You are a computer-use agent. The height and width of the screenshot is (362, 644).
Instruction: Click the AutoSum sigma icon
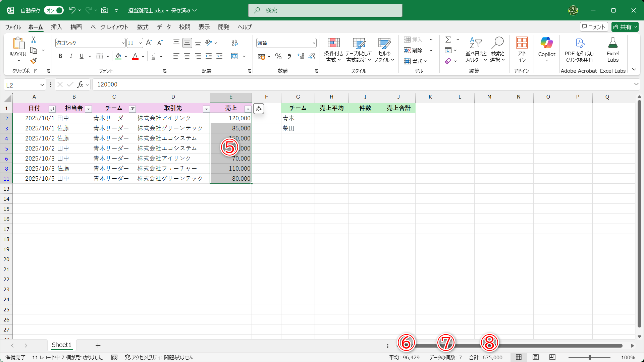(448, 40)
